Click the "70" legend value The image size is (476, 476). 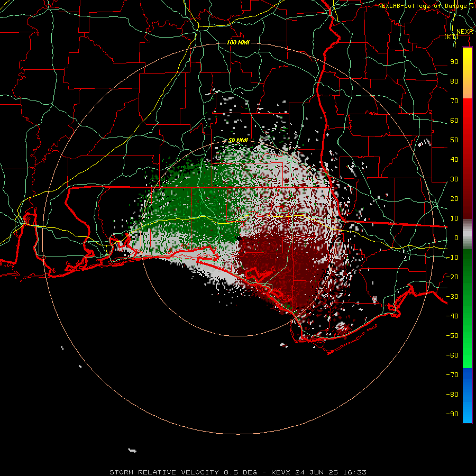click(x=454, y=101)
